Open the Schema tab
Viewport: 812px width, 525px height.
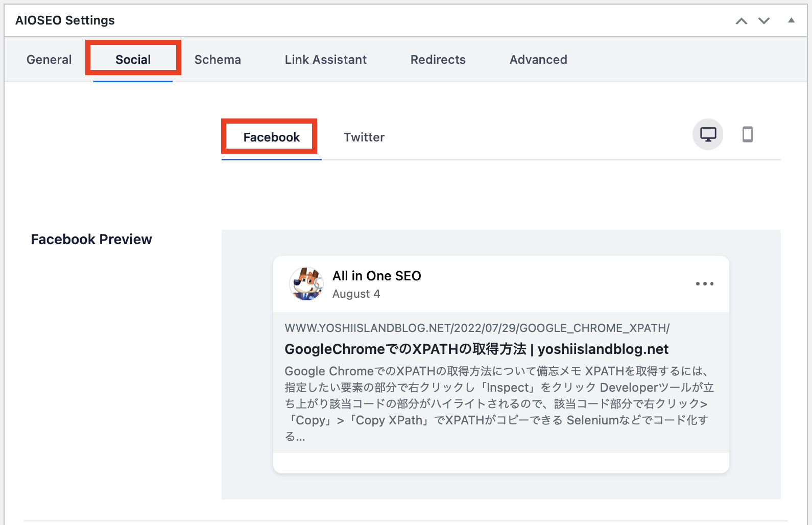(218, 60)
